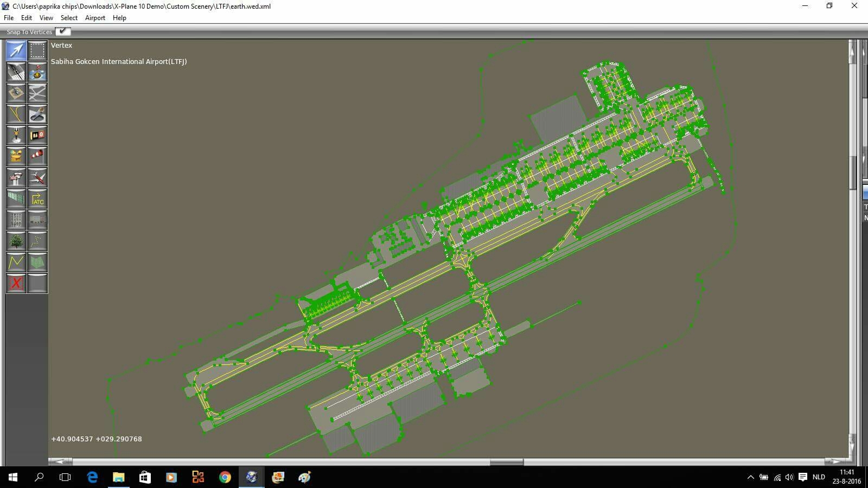868x488 pixels.
Task: Launch Microsoft Edge from the taskbar
Action: click(x=92, y=477)
